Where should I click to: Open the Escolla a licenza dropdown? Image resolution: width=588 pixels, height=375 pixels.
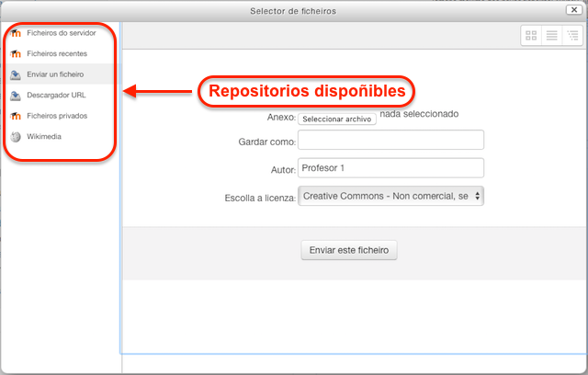pyautogui.click(x=390, y=196)
